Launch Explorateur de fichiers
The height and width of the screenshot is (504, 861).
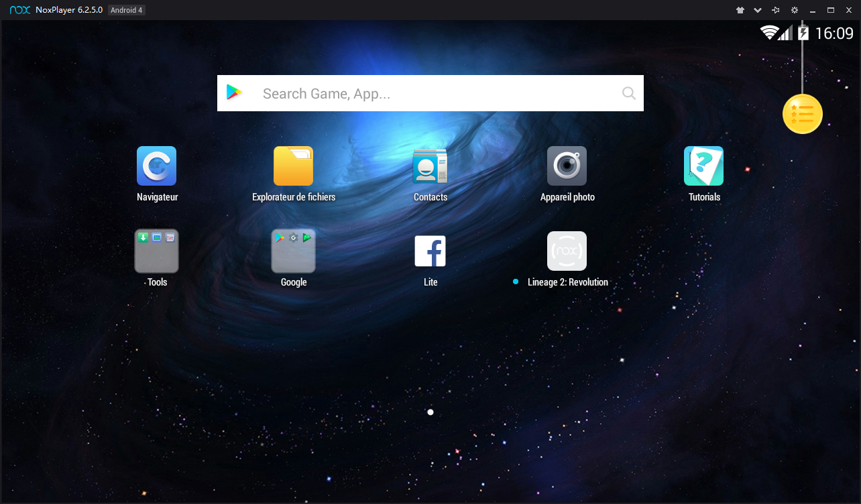click(293, 166)
